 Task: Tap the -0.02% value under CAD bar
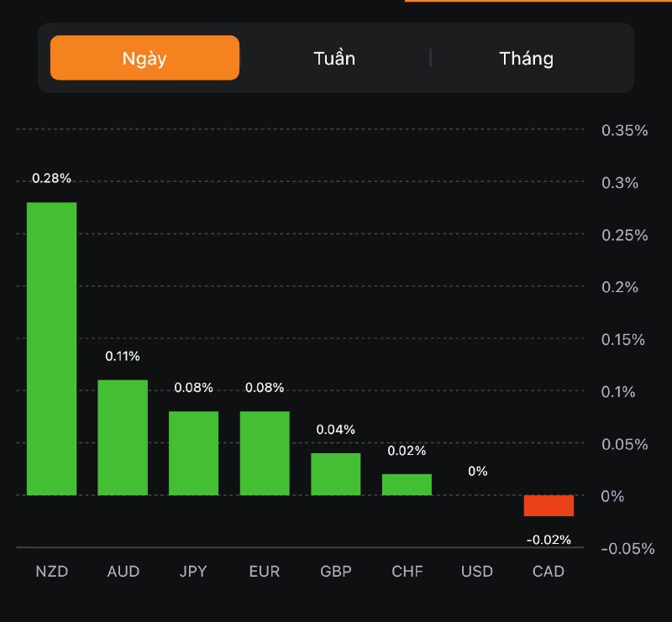(x=549, y=540)
